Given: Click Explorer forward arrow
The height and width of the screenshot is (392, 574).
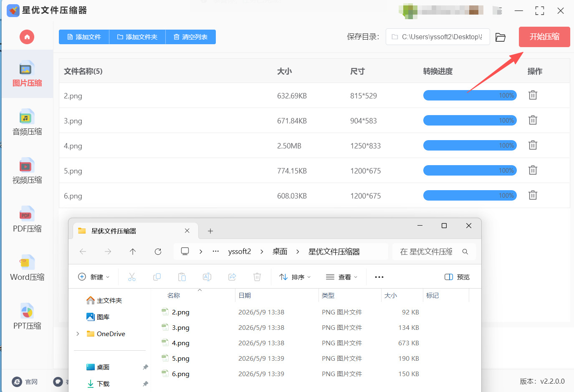Looking at the screenshot, I should pos(108,251).
